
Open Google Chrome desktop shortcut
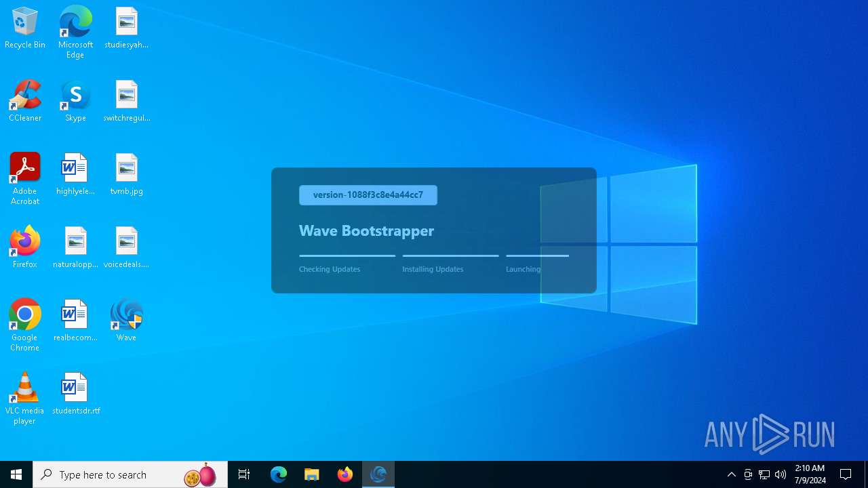25,325
